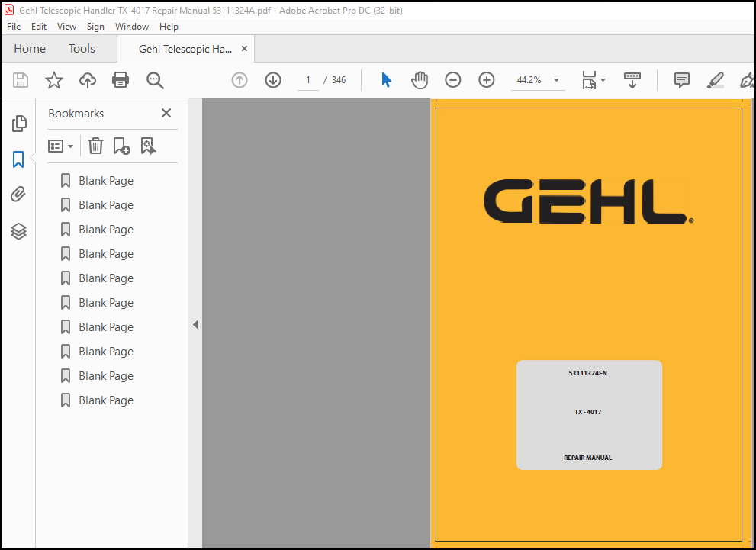Open the Layers panel icon
Screen dimensions: 756x550
(18, 231)
